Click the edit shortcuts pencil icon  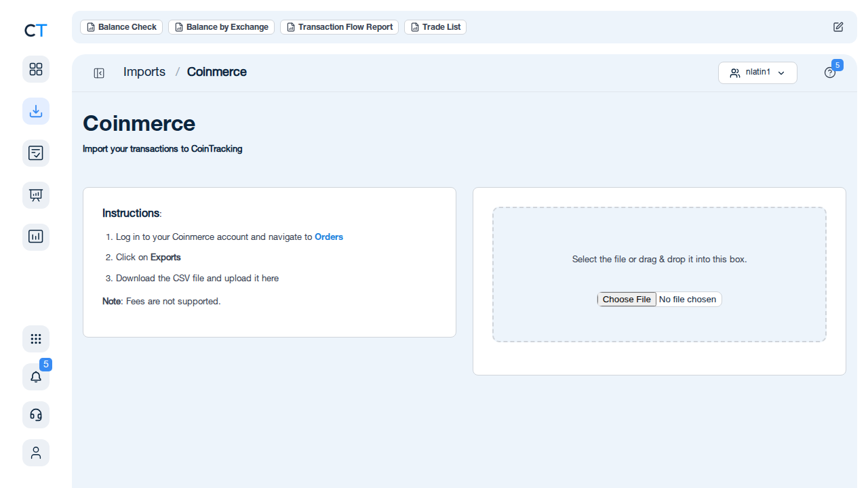coord(838,27)
